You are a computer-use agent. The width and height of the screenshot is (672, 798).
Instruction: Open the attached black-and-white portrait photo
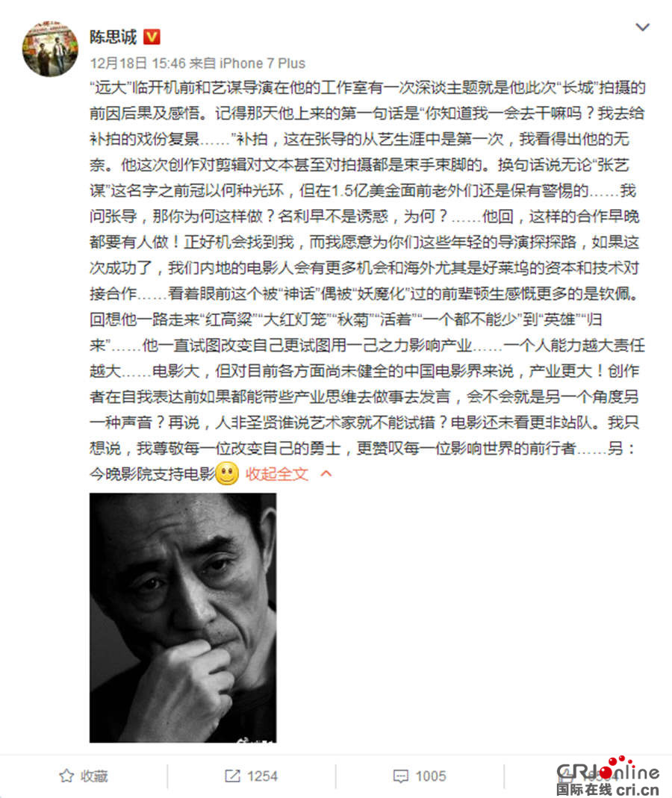click(x=183, y=617)
